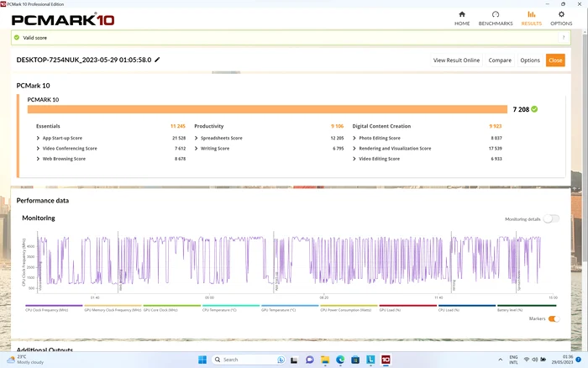This screenshot has width=588, height=368.
Task: Turn off the Markers switch
Action: point(554,319)
